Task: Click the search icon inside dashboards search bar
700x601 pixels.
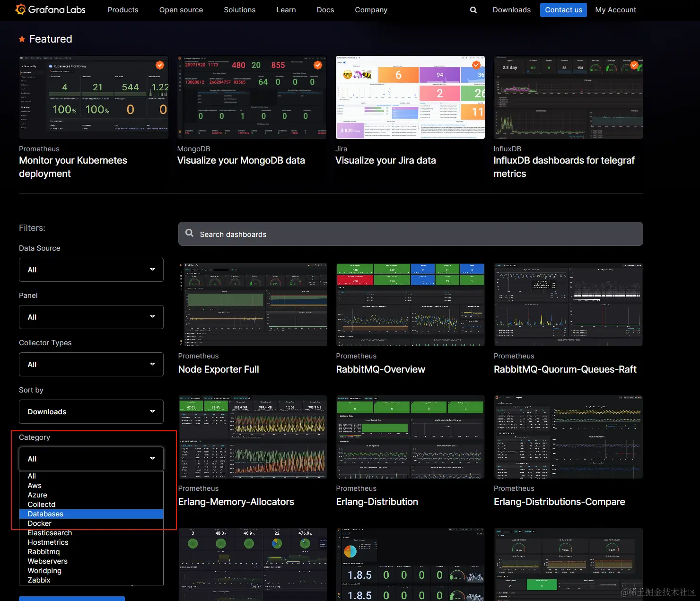Action: [190, 233]
